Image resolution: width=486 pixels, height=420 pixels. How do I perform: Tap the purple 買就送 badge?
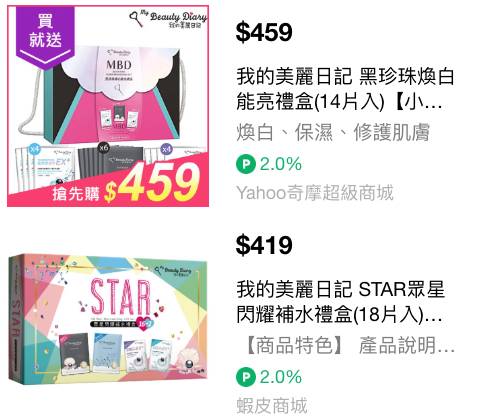click(45, 36)
